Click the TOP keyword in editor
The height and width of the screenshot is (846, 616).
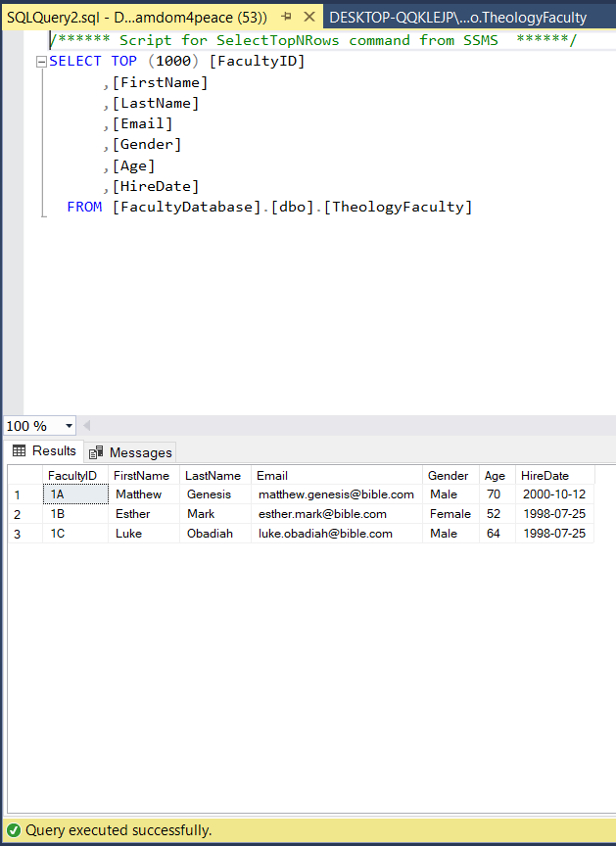(x=124, y=62)
